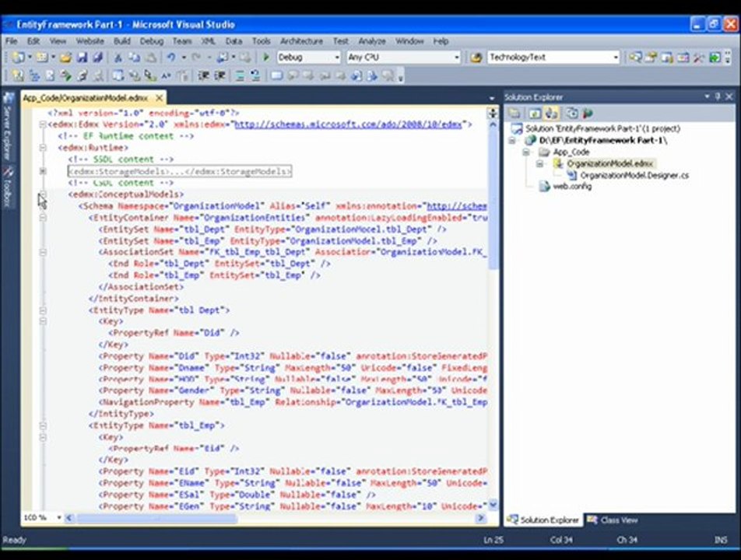Collapse the AssociationSet outlining node
This screenshot has height=560, width=741.
click(x=43, y=252)
